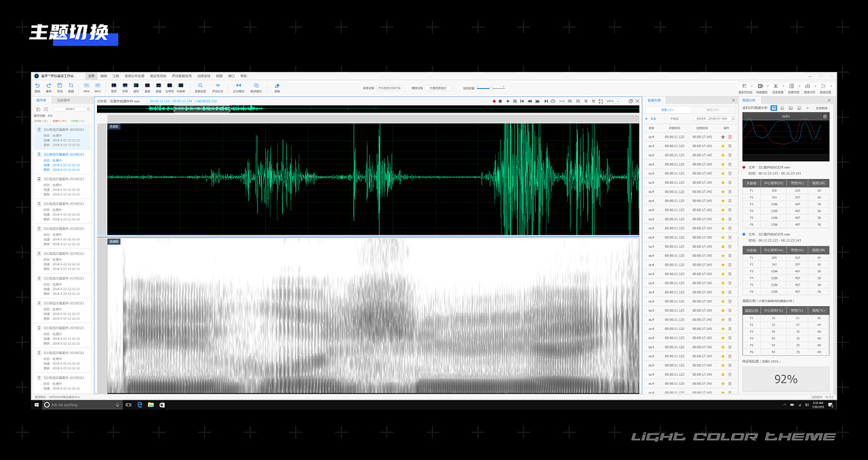Expand arrow next to rightmost settings toolbar icon
The width and height of the screenshot is (868, 460).
831,86
